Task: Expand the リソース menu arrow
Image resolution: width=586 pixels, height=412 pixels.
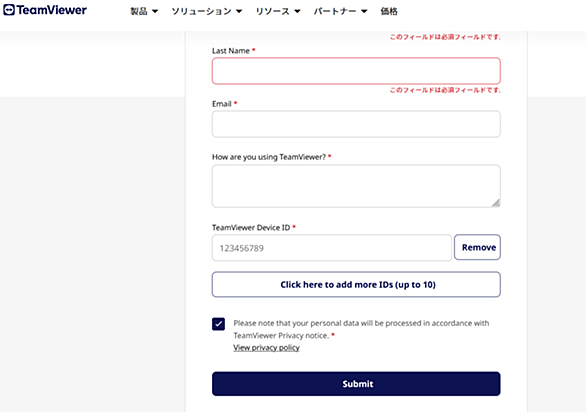Action: 297,12
